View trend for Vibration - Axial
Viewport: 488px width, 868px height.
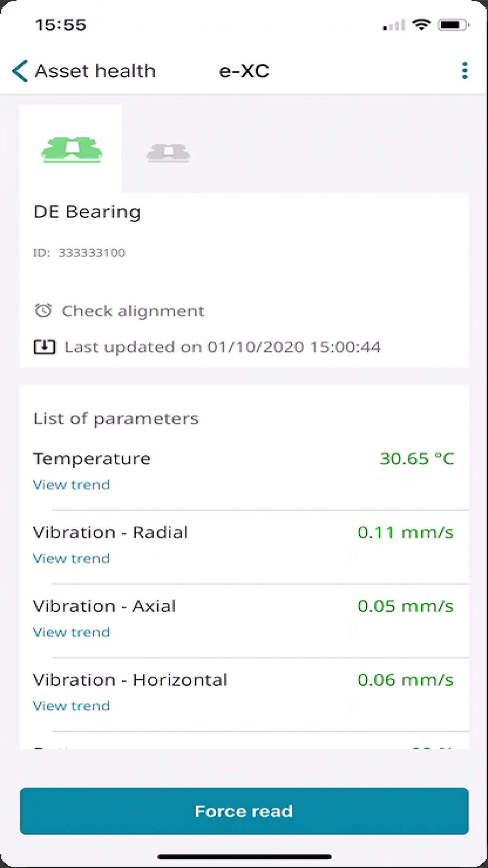[71, 632]
